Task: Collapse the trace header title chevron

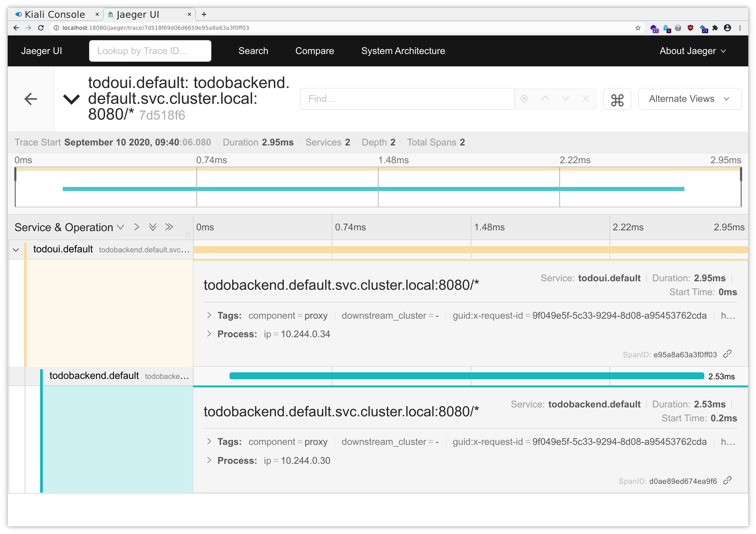Action: coord(71,99)
